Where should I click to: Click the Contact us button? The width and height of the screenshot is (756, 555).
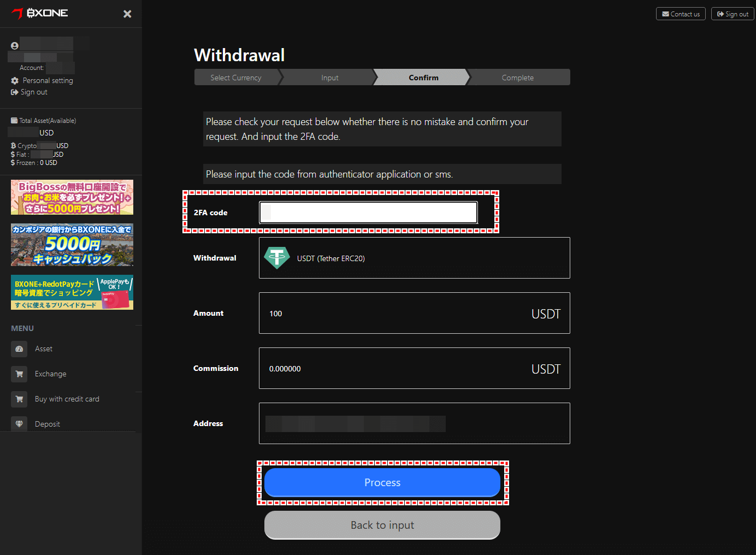(x=681, y=14)
